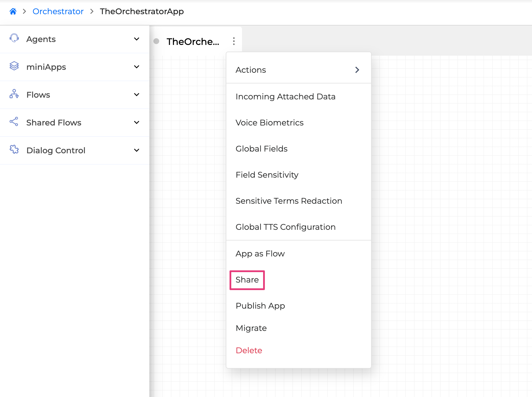Select Share from the context menu

click(x=247, y=280)
